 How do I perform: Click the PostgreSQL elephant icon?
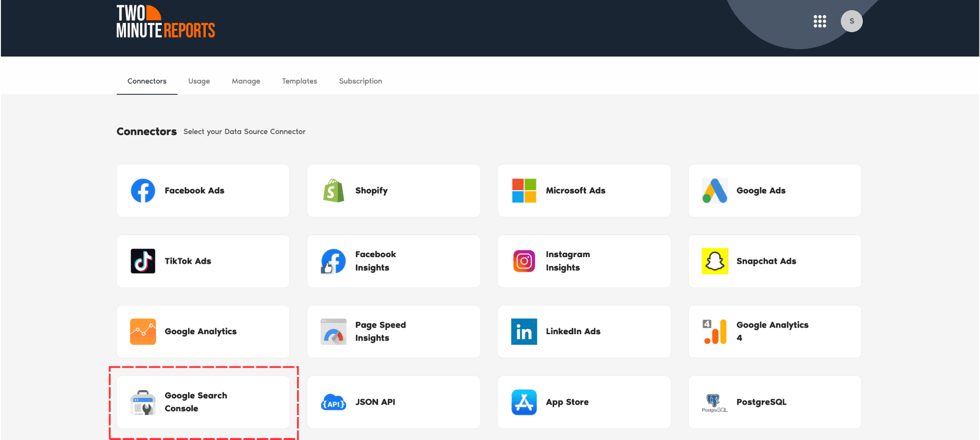(713, 401)
